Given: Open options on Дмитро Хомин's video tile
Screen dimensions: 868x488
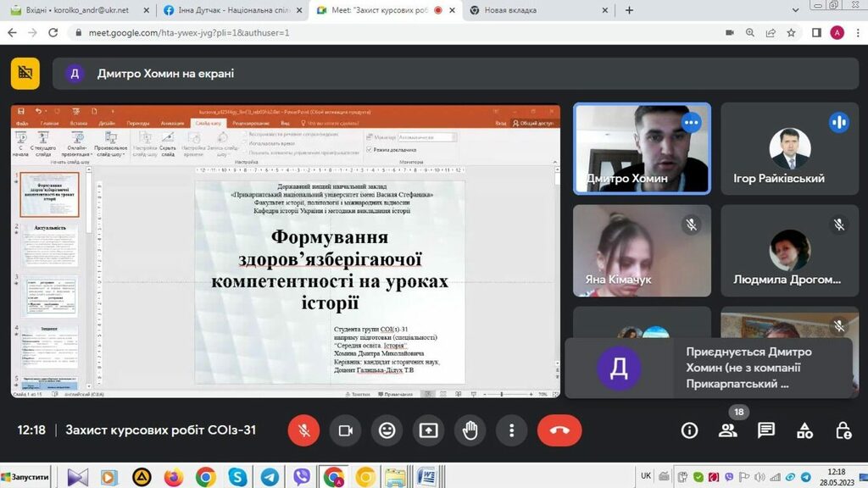Looking at the screenshot, I should [692, 122].
